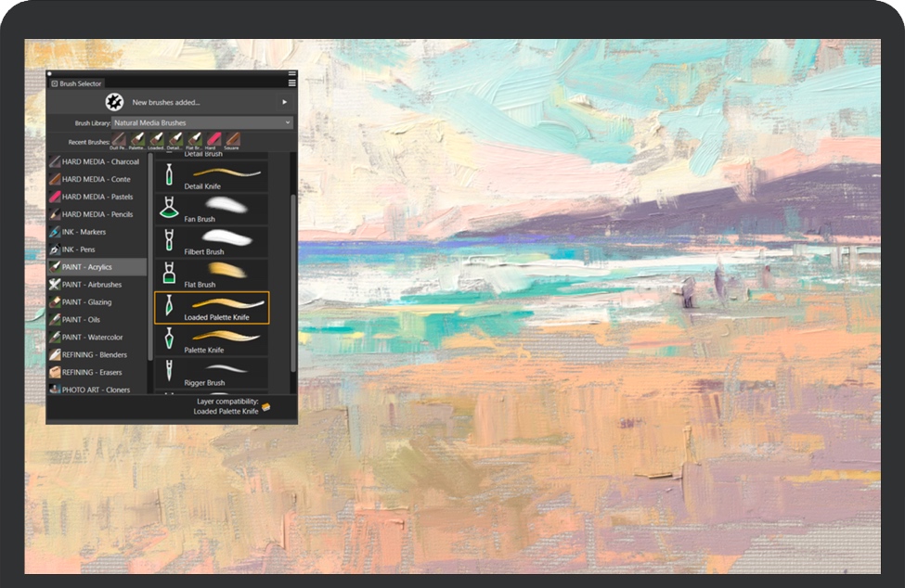
Task: Click the layer compatibility icon
Action: point(266,407)
